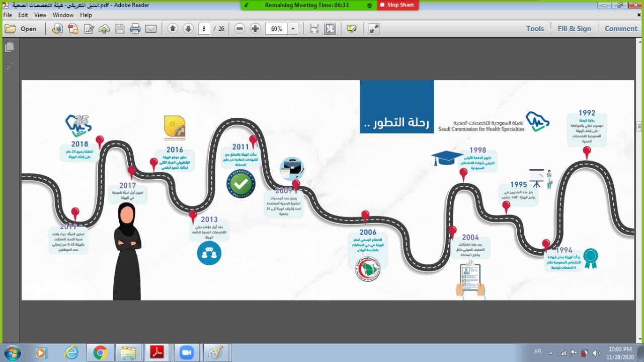Open the View menu
The image size is (644, 362).
click(x=40, y=15)
